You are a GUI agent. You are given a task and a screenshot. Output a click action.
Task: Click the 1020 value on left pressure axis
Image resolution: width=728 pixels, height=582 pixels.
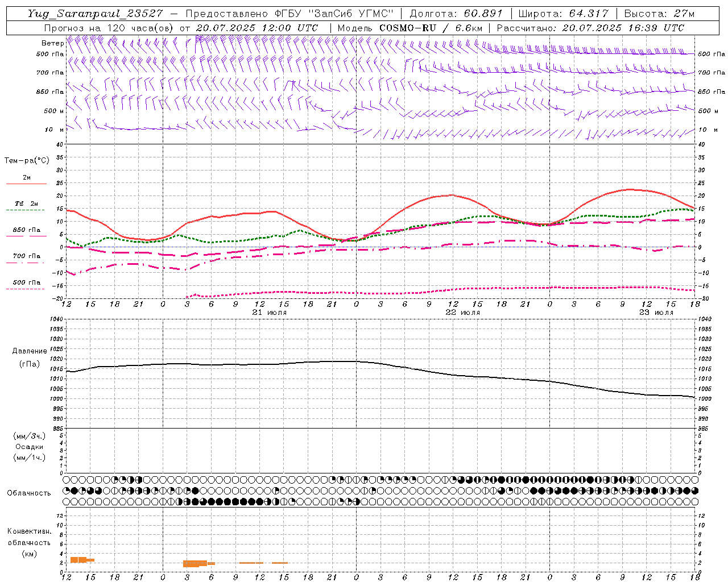coord(57,359)
